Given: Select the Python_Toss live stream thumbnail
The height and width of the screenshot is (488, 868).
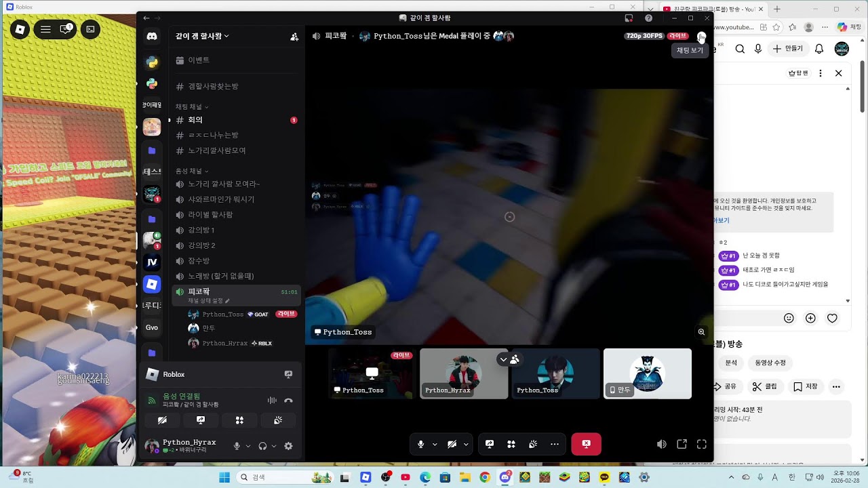Looking at the screenshot, I should point(372,373).
